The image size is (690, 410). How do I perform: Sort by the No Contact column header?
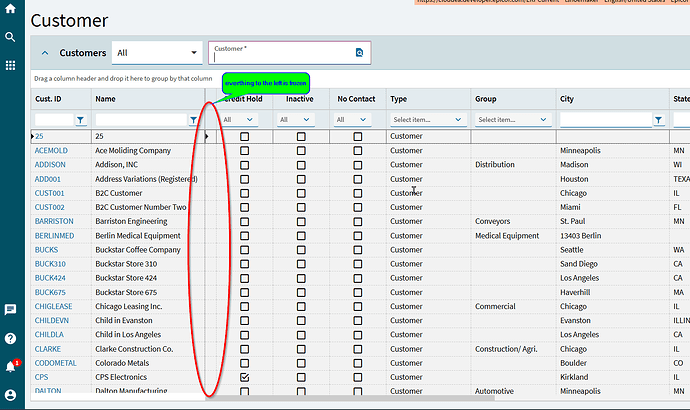[x=356, y=99]
